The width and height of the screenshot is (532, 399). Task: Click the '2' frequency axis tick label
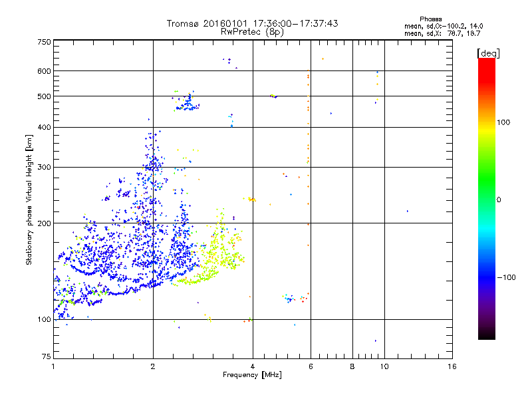click(x=153, y=366)
